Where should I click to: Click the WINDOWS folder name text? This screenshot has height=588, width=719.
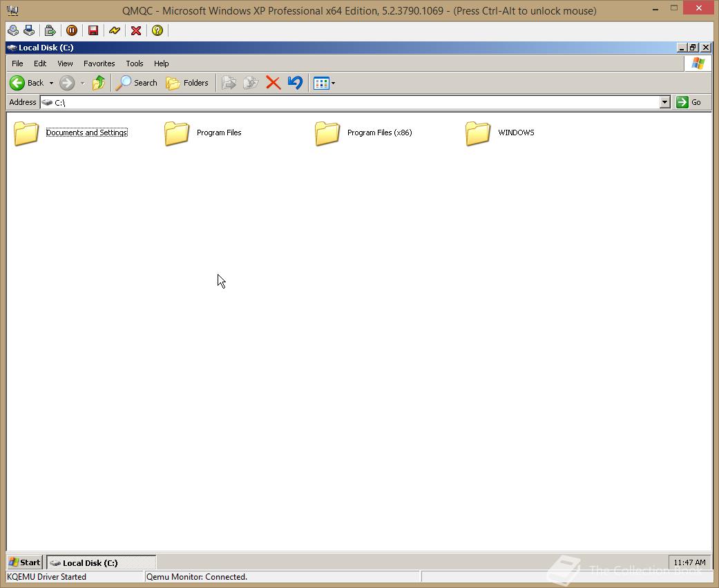[x=516, y=133]
